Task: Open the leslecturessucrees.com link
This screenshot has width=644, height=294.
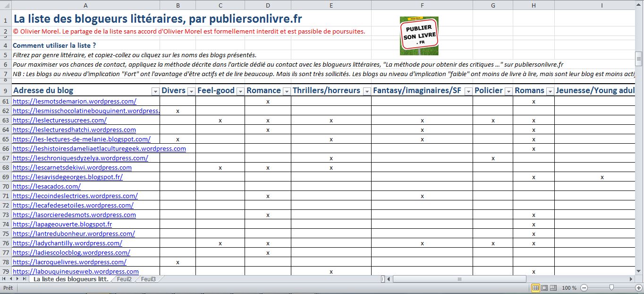Action: point(59,120)
